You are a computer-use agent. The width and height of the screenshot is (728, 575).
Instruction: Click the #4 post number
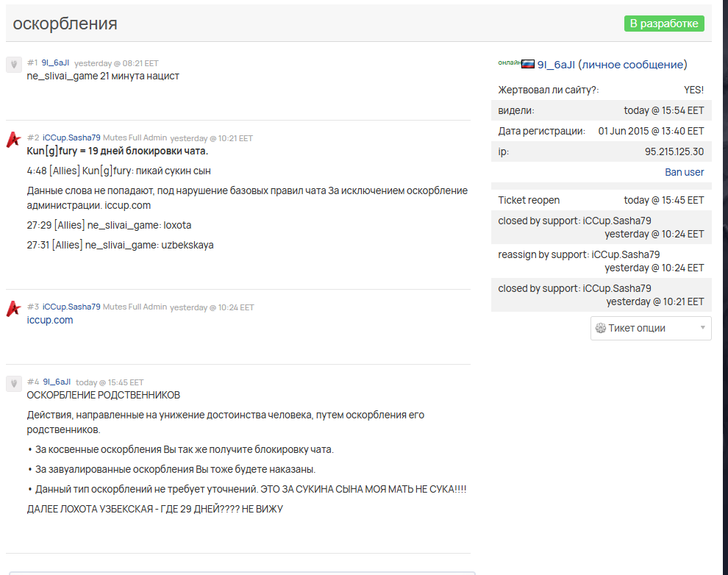coord(33,382)
